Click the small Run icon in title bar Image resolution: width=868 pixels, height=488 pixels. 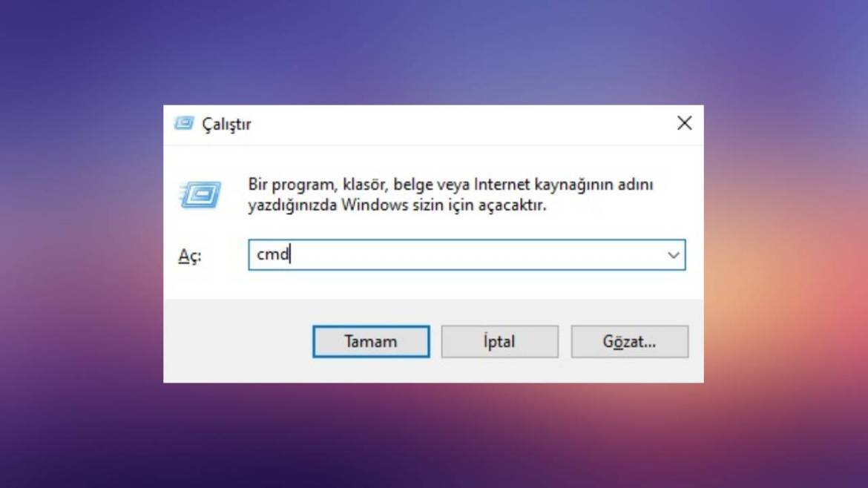pyautogui.click(x=184, y=123)
